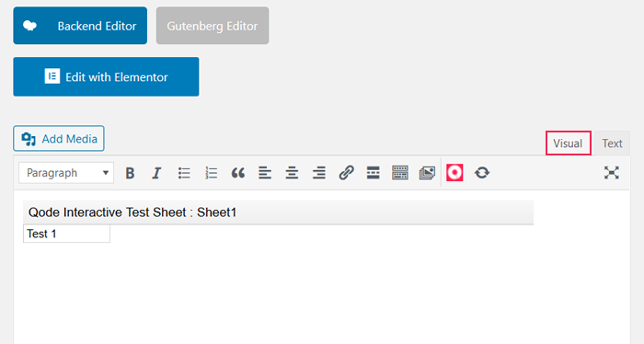Align text to the left

point(265,173)
